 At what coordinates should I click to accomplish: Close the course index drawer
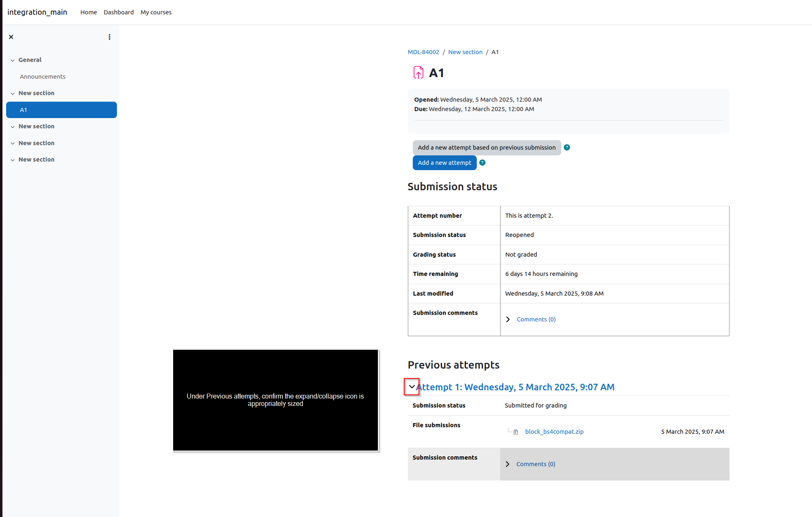click(x=11, y=37)
